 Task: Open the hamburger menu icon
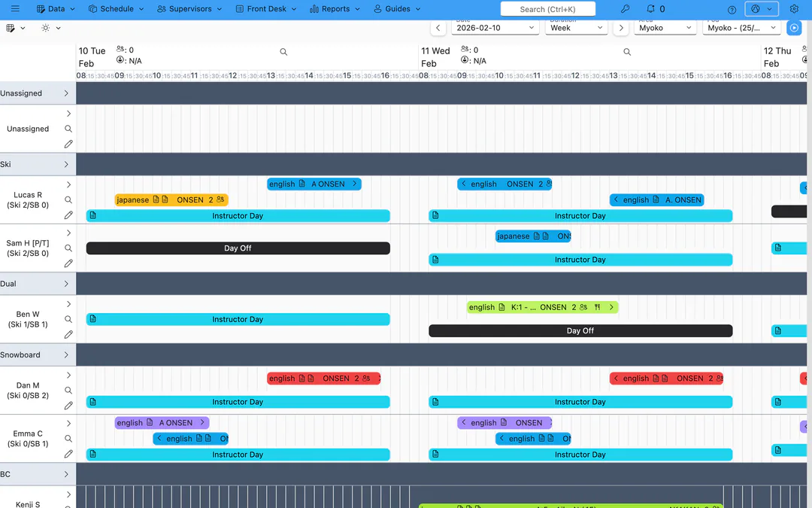pos(15,9)
